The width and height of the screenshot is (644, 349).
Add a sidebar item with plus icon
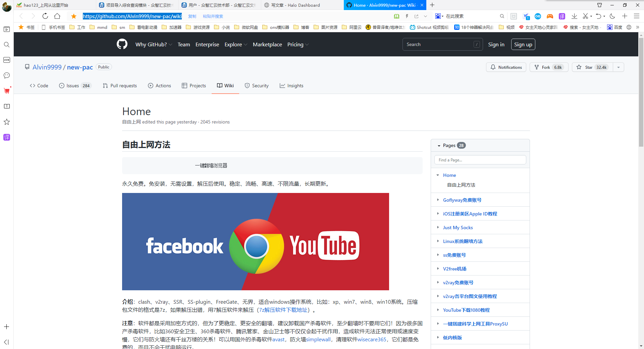(7, 327)
